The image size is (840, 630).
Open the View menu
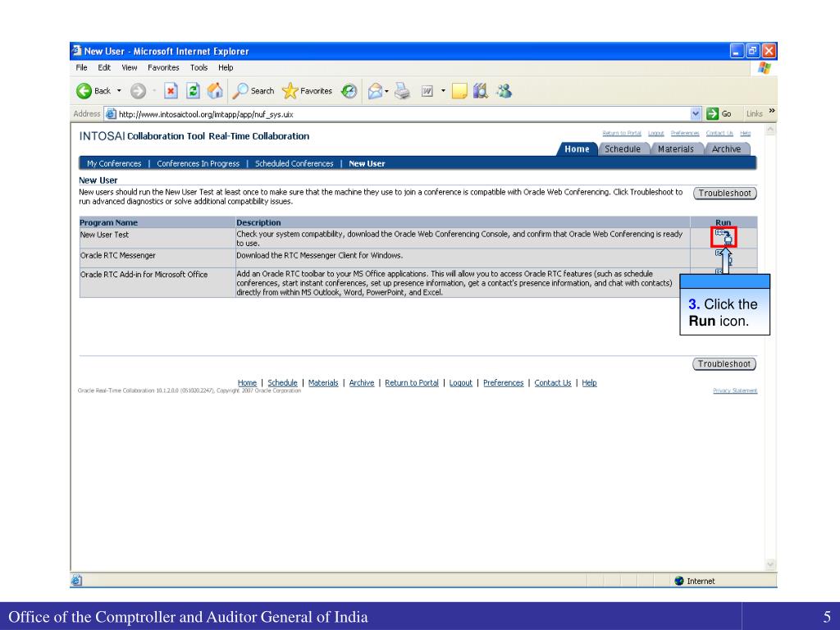129,67
